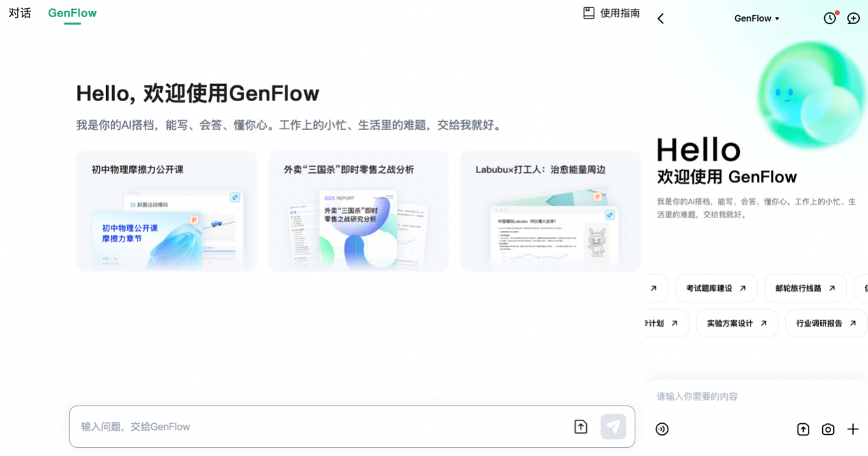Image resolution: width=868 pixels, height=456 pixels.
Task: Click the 考试题库建设 suggestion chip
Action: click(715, 289)
